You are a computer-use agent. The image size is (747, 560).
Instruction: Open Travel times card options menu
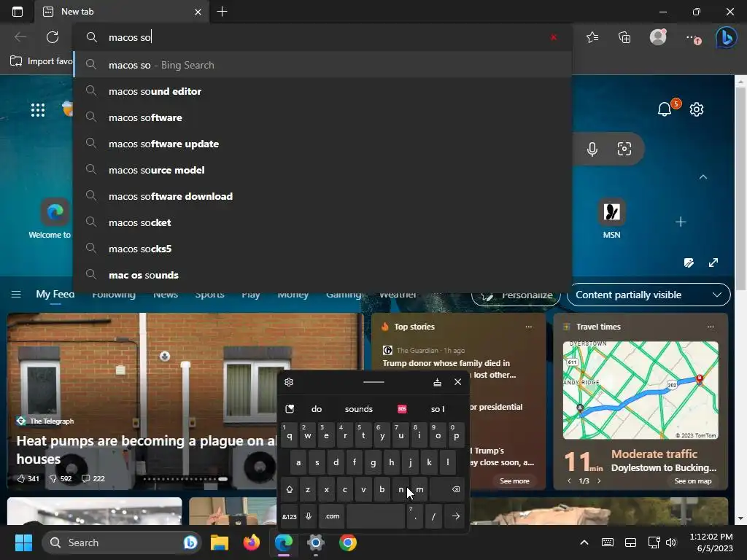(x=711, y=327)
